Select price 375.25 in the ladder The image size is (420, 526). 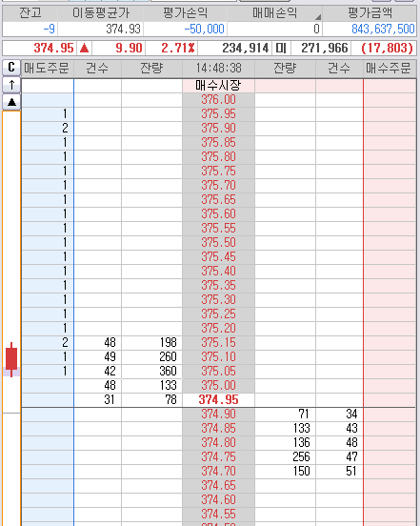point(218,314)
